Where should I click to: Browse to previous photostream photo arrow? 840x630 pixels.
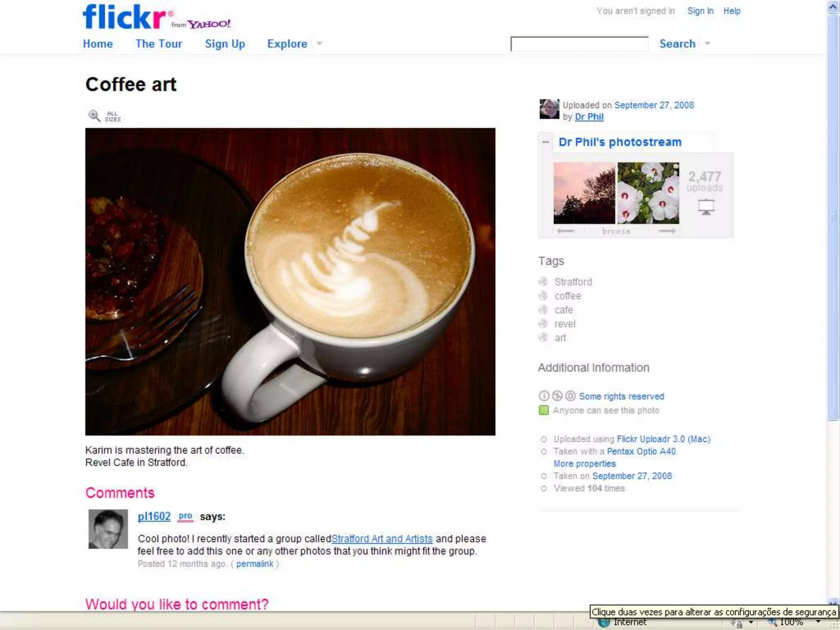click(x=566, y=231)
